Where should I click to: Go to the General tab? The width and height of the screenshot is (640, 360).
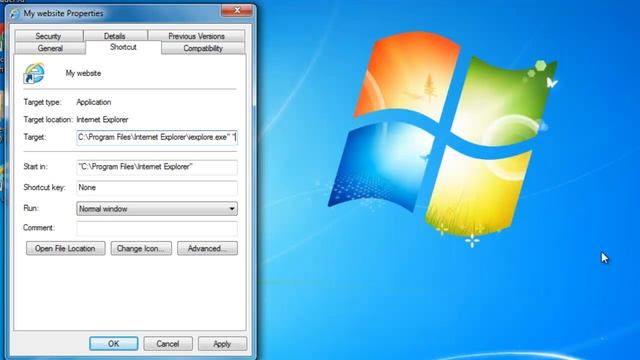(x=50, y=48)
